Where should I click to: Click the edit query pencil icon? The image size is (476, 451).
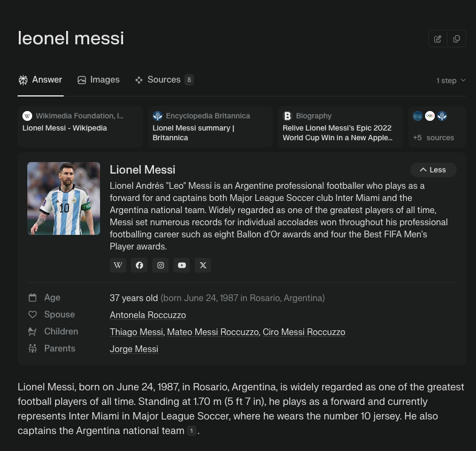pyautogui.click(x=437, y=39)
